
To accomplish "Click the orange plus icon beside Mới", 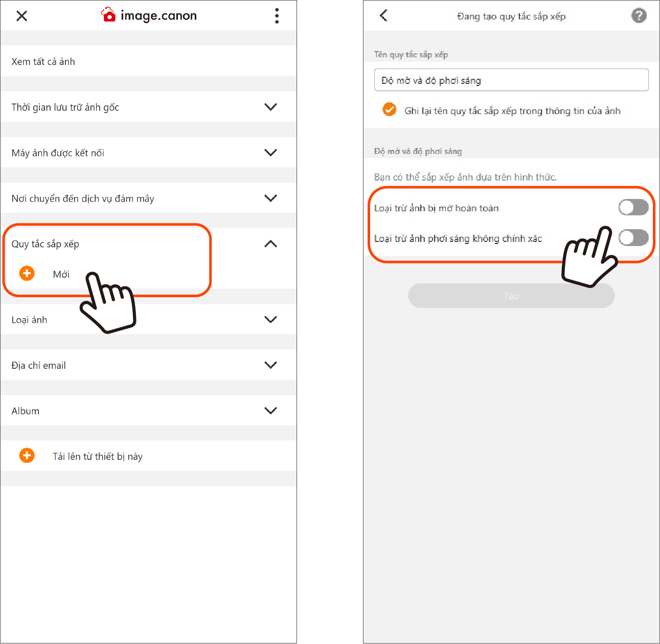I will pos(27,274).
